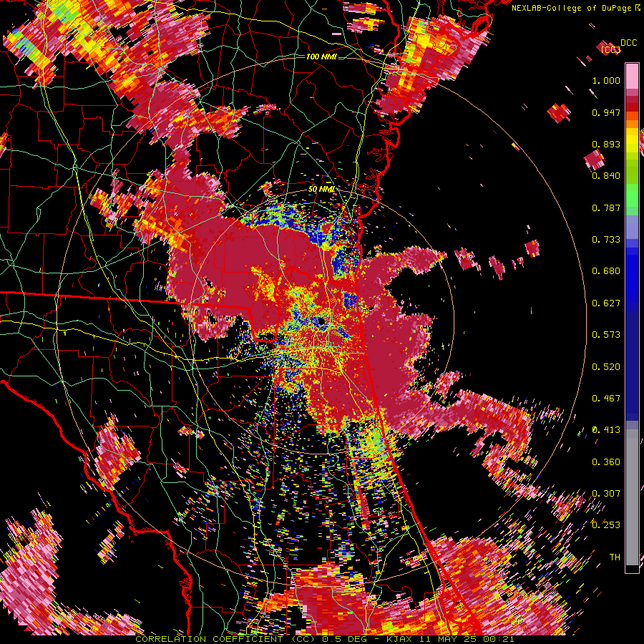
Task: Click the DCC legend heading
Action: pyautogui.click(x=628, y=43)
